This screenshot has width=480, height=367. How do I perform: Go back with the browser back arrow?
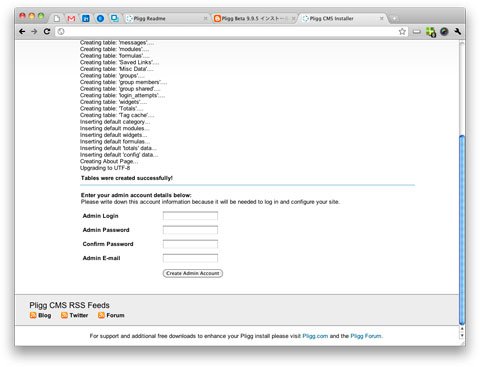tap(22, 31)
